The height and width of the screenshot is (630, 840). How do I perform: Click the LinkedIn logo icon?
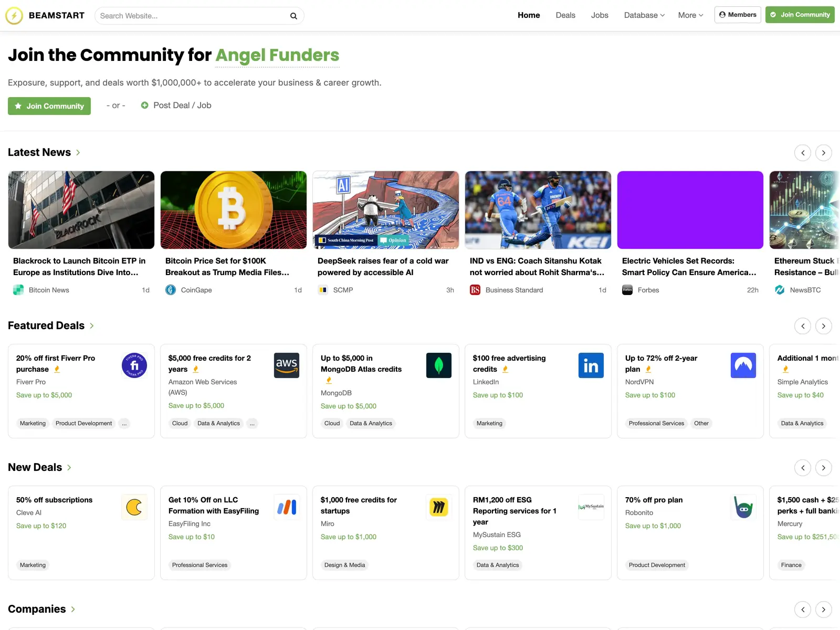point(591,365)
